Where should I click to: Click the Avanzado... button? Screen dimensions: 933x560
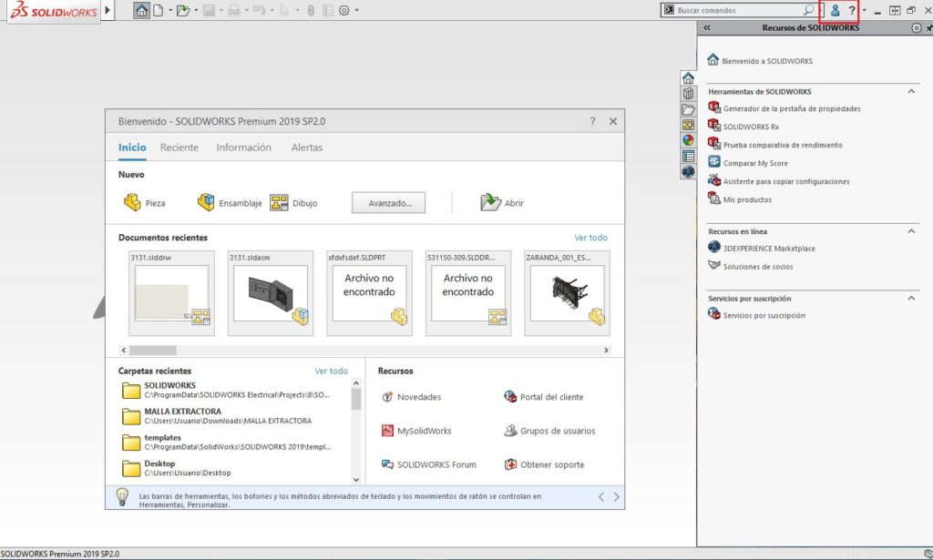pos(388,203)
